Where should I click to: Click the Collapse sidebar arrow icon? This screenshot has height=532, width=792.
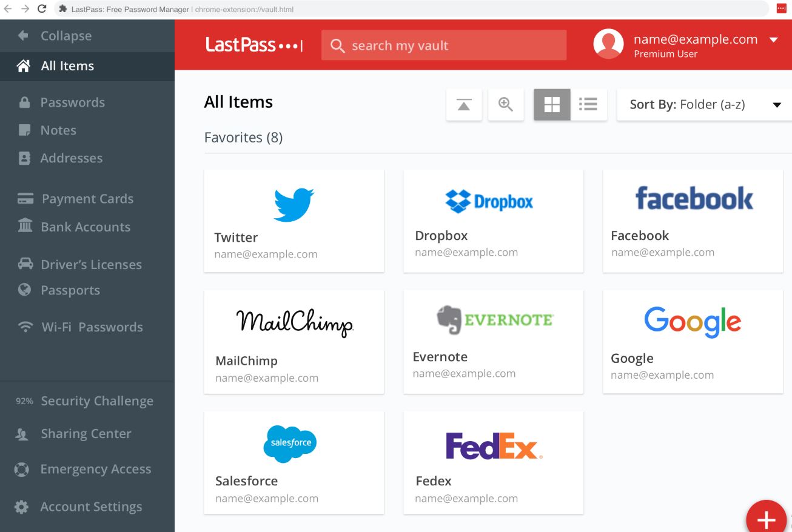(x=23, y=36)
